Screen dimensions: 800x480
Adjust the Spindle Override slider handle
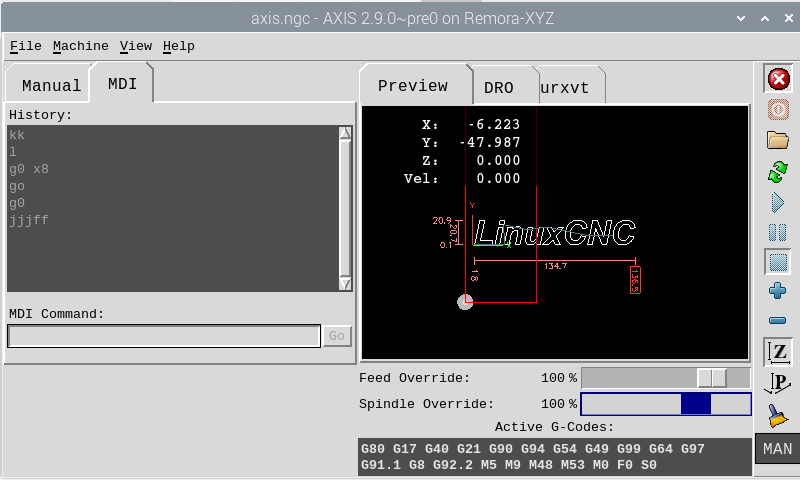click(x=695, y=404)
